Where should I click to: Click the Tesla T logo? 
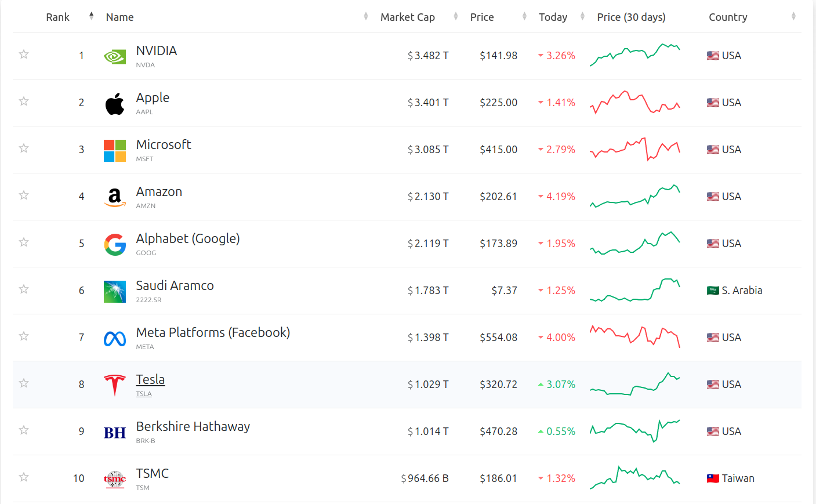coord(115,385)
